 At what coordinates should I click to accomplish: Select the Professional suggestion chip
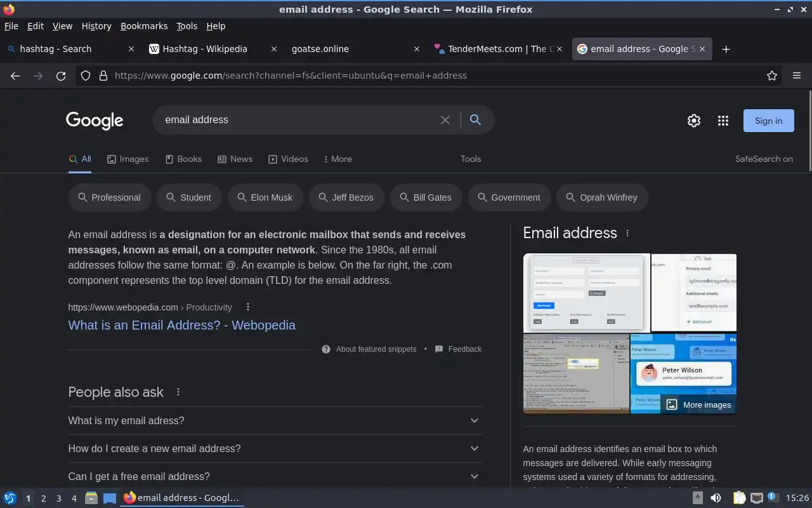point(109,197)
